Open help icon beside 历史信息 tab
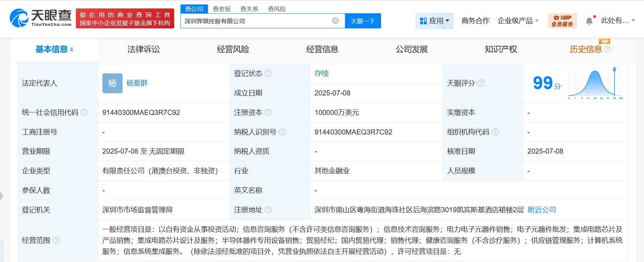Viewport: 644px width, 262px height. click(608, 49)
